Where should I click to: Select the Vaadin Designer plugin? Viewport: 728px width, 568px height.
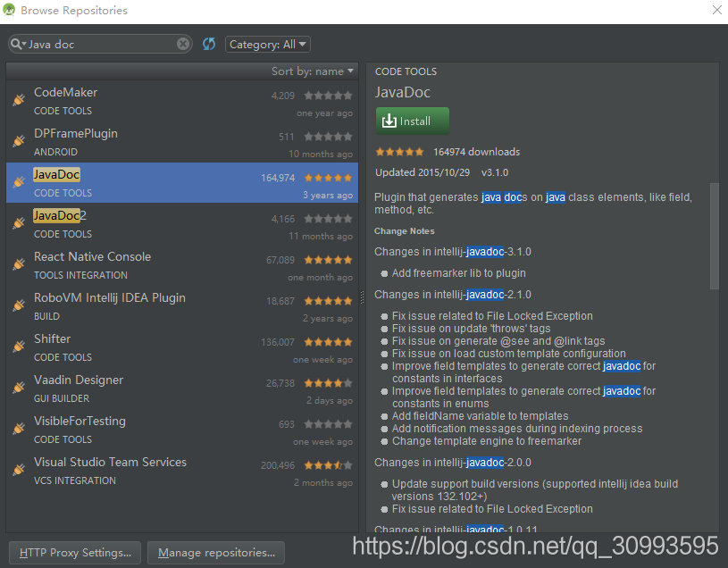click(x=182, y=388)
